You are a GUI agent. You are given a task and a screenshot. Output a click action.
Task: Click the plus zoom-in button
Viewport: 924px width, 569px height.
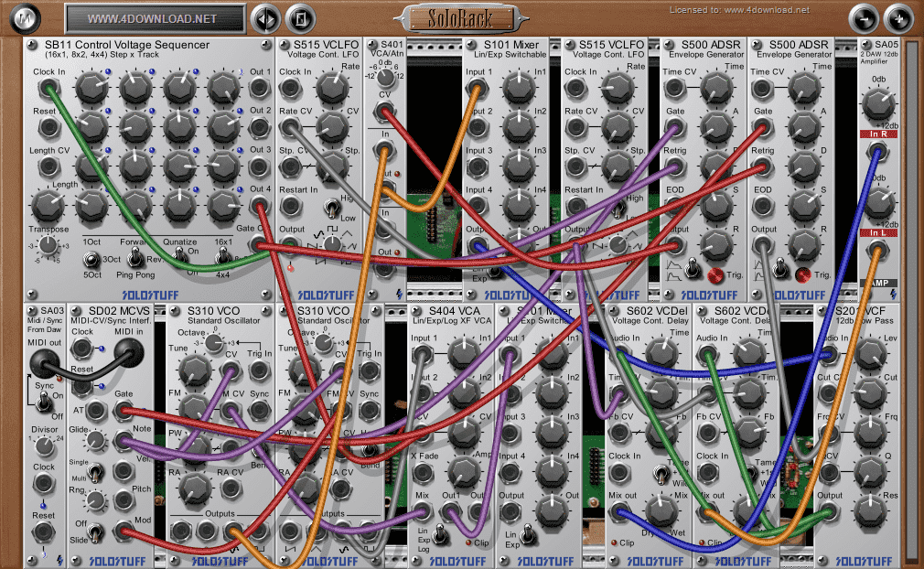coord(898,19)
